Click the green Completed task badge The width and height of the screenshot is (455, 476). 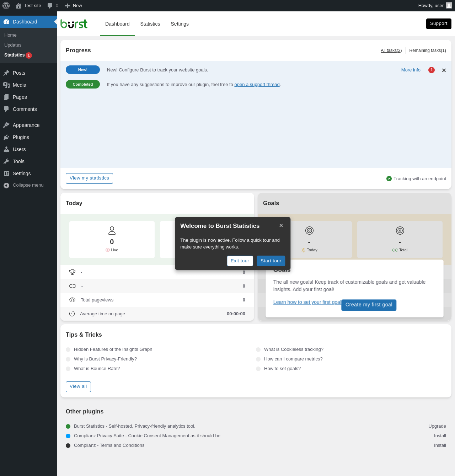(83, 84)
